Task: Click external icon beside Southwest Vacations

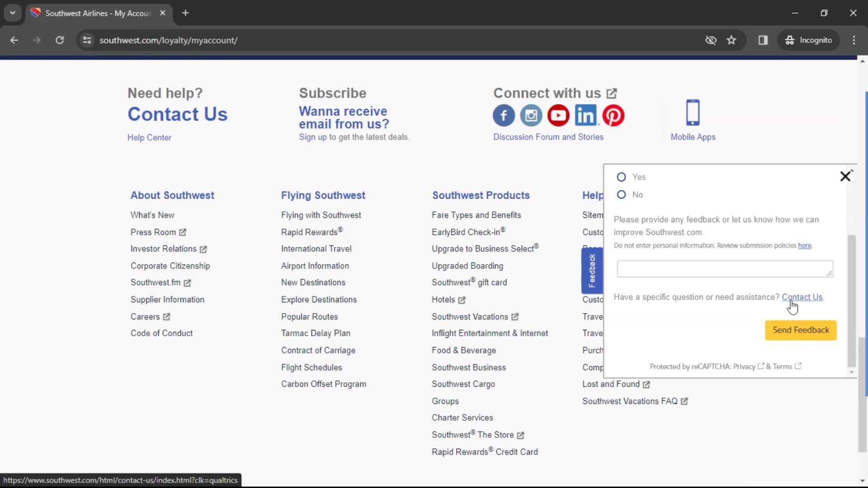Action: click(515, 317)
